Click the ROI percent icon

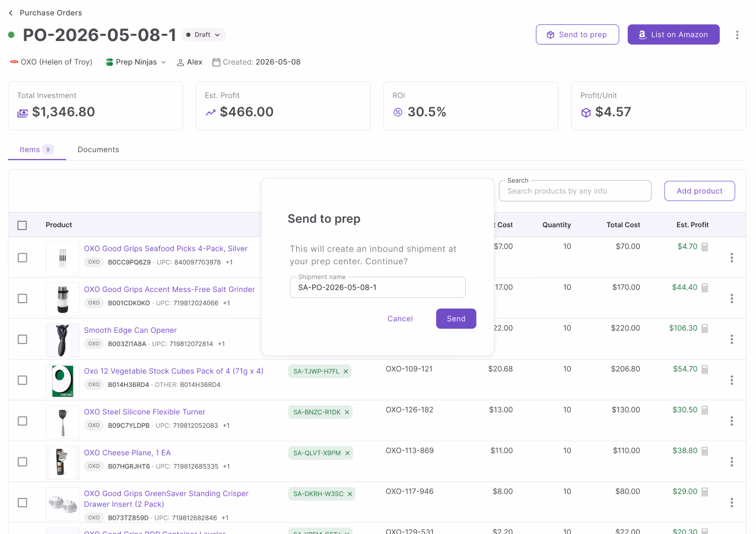point(398,112)
